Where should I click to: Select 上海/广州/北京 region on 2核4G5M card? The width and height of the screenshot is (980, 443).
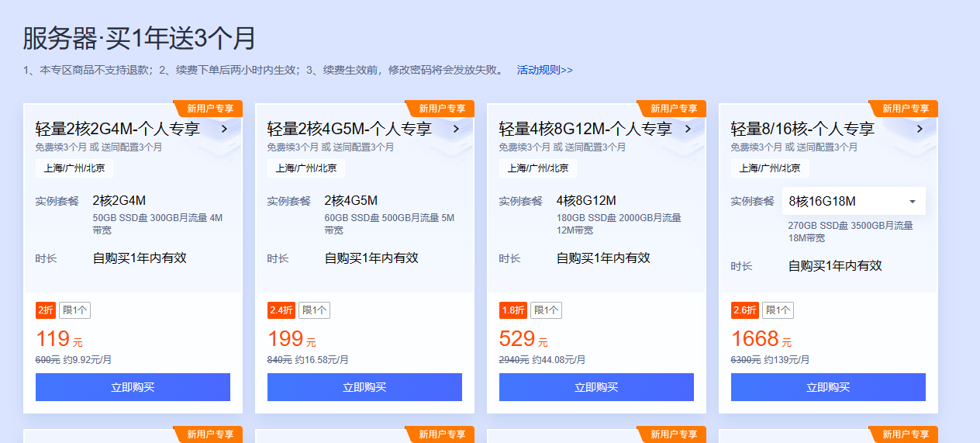point(306,168)
